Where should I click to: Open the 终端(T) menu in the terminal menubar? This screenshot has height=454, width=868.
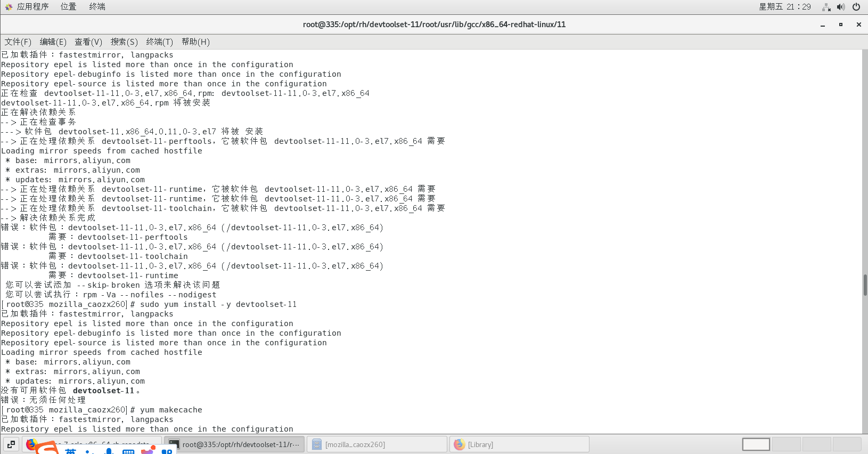[159, 42]
